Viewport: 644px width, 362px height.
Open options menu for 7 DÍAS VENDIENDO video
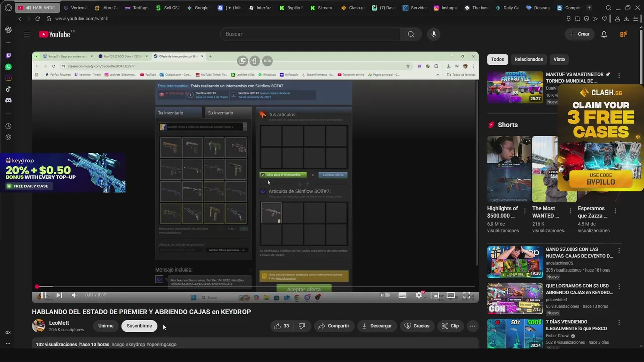pos(619,323)
